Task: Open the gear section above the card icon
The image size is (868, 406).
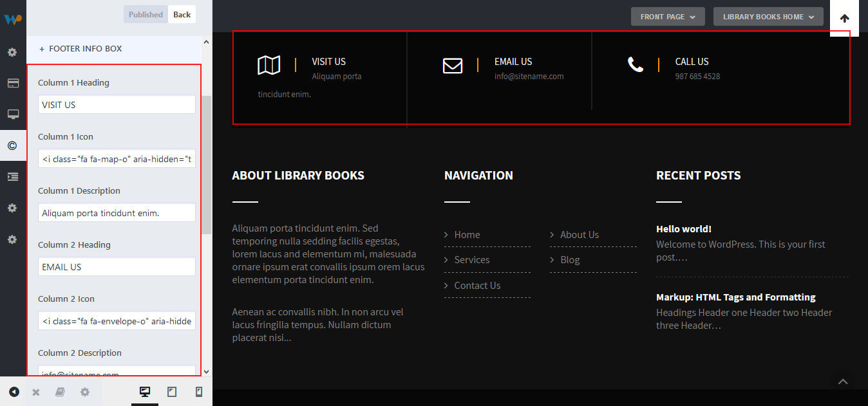Action: [12, 52]
